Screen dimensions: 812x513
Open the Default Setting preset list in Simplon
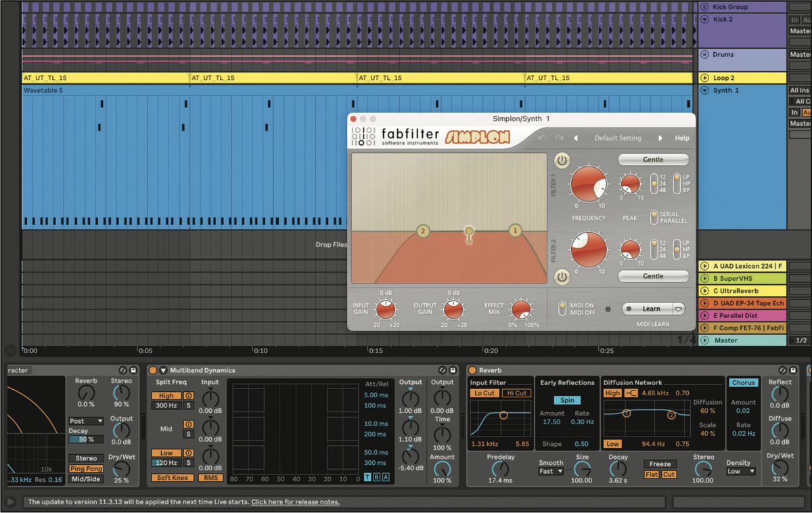pyautogui.click(x=618, y=137)
